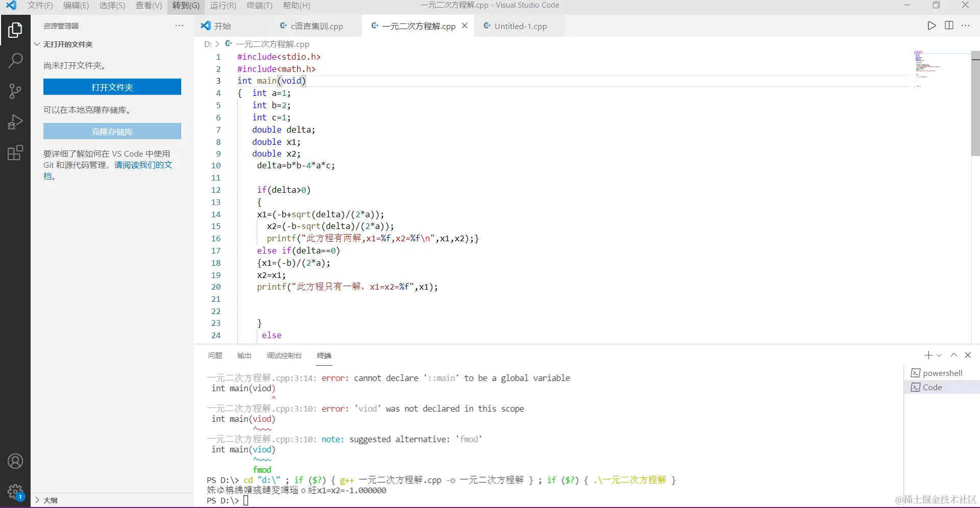Switch to the Untitled-1.cpp tab

click(520, 26)
